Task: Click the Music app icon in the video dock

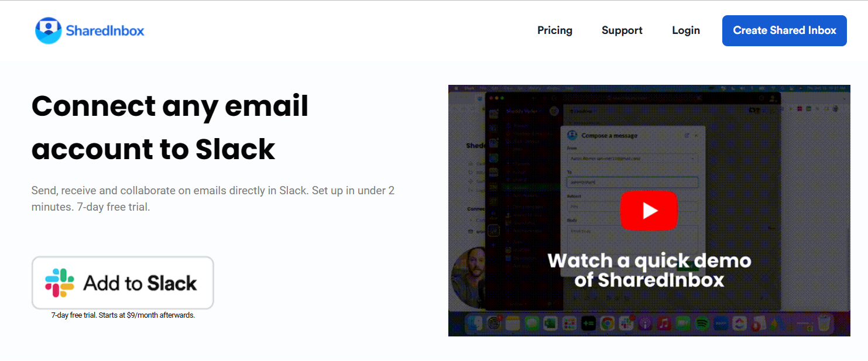Action: pyautogui.click(x=664, y=323)
